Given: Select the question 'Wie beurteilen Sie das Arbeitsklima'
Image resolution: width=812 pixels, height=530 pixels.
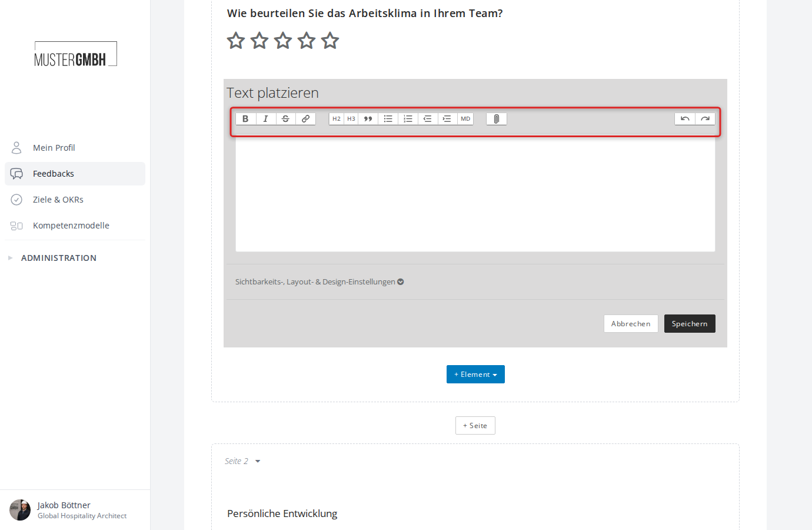Looking at the screenshot, I should [x=365, y=14].
